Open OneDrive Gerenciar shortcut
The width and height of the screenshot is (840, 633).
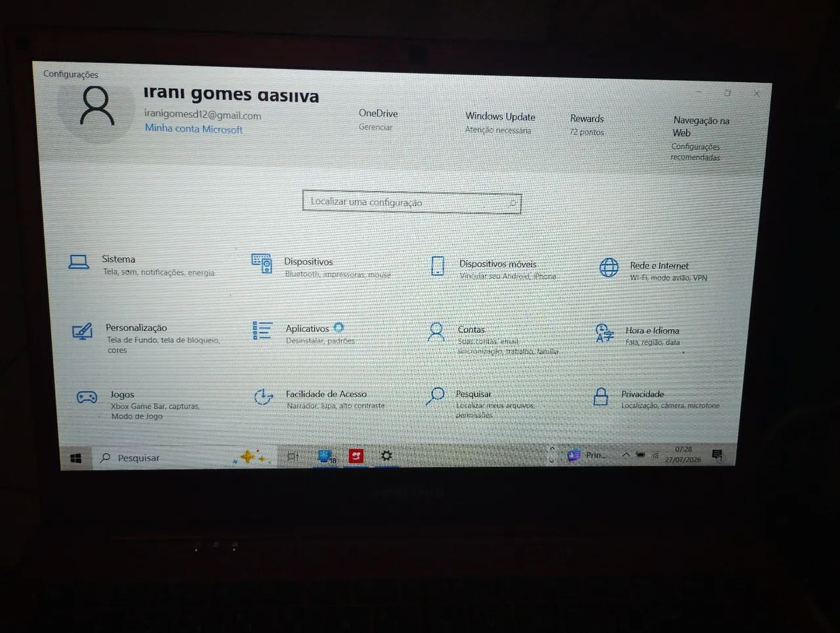[x=377, y=120]
